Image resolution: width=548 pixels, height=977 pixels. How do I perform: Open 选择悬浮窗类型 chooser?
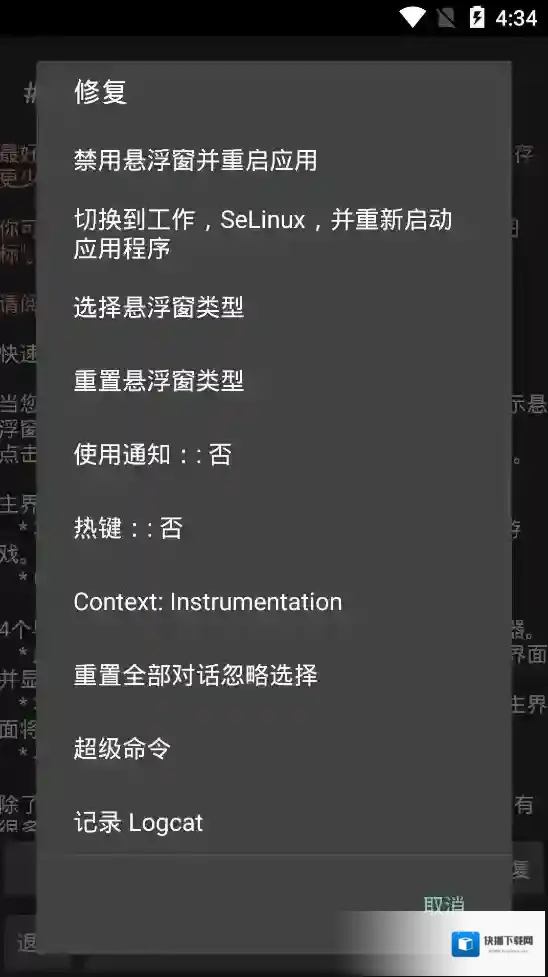[x=274, y=307]
